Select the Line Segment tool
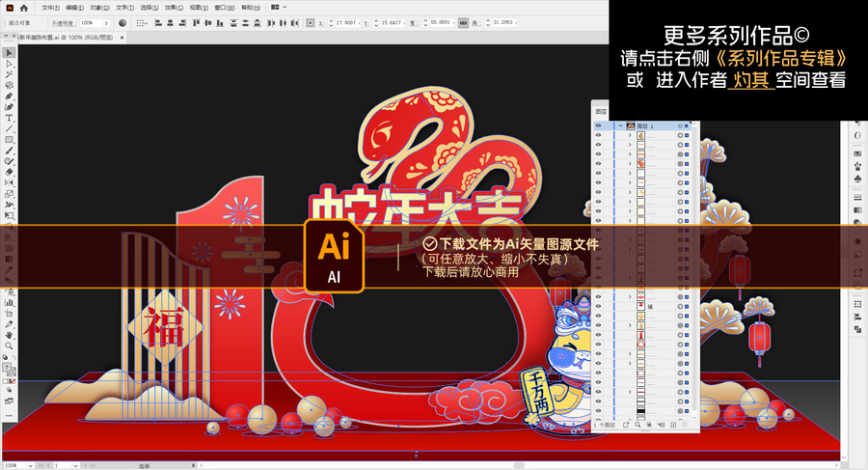The image size is (868, 470). (x=9, y=128)
